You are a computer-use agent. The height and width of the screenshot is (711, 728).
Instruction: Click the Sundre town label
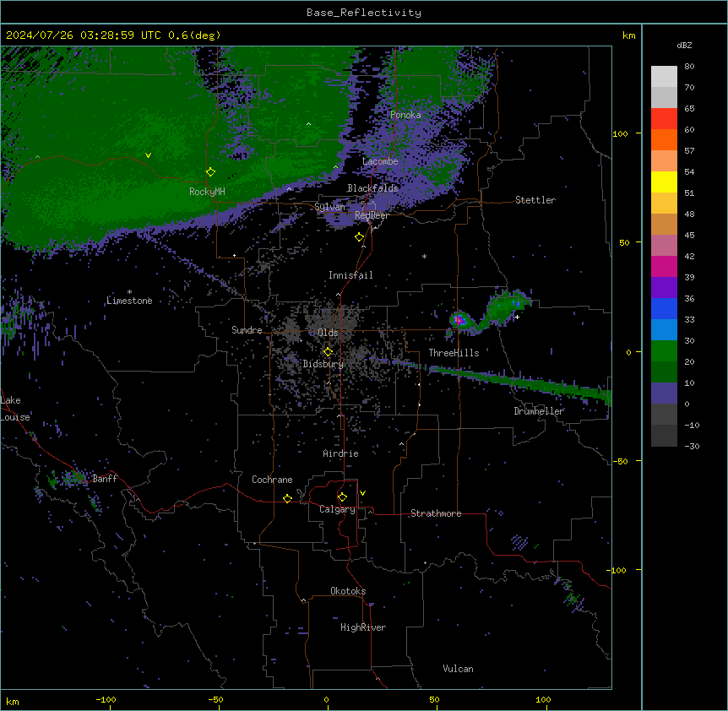click(247, 330)
